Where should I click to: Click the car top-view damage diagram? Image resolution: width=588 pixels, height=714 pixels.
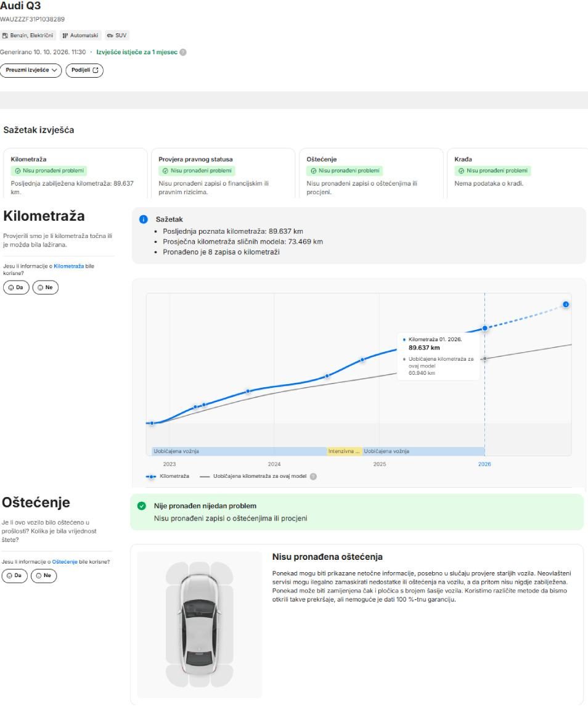pyautogui.click(x=199, y=625)
